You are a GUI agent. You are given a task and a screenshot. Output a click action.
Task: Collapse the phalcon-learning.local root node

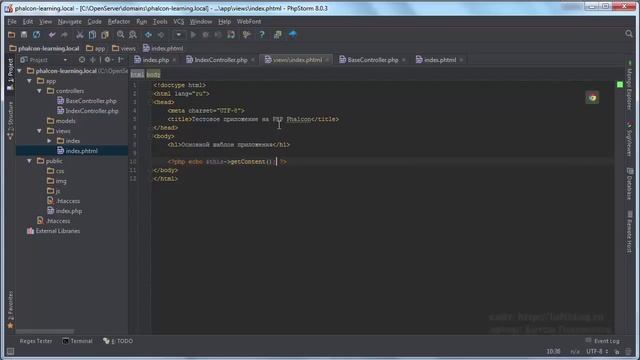pos(20,71)
